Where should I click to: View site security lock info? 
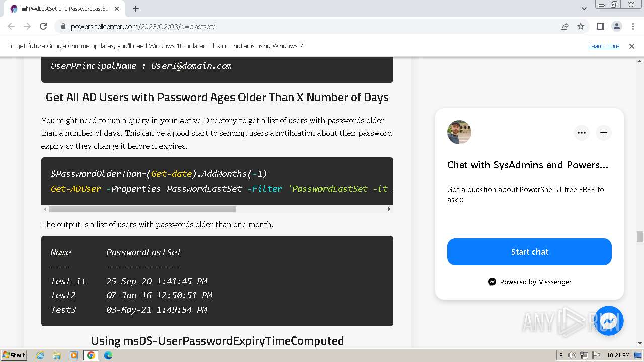(x=63, y=26)
